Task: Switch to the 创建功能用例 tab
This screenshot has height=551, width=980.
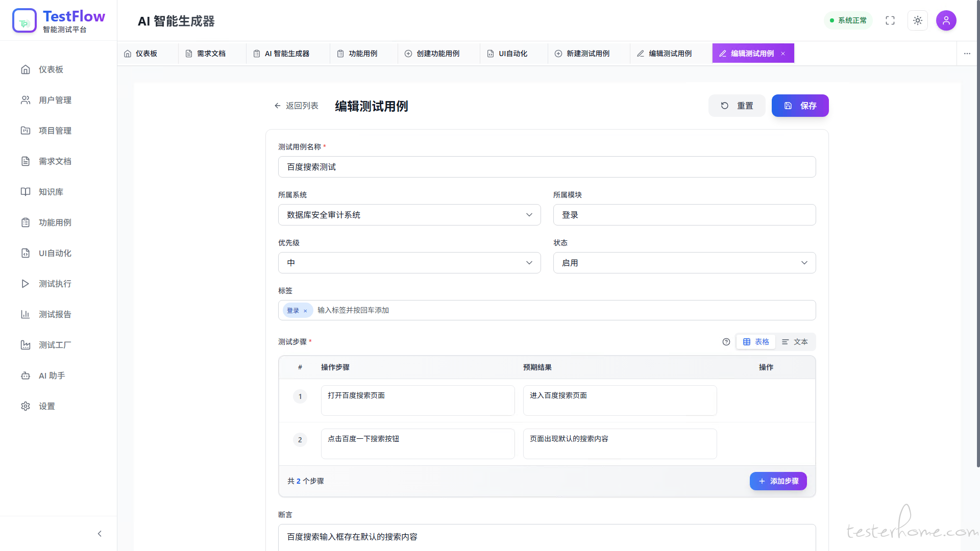Action: coord(437,54)
